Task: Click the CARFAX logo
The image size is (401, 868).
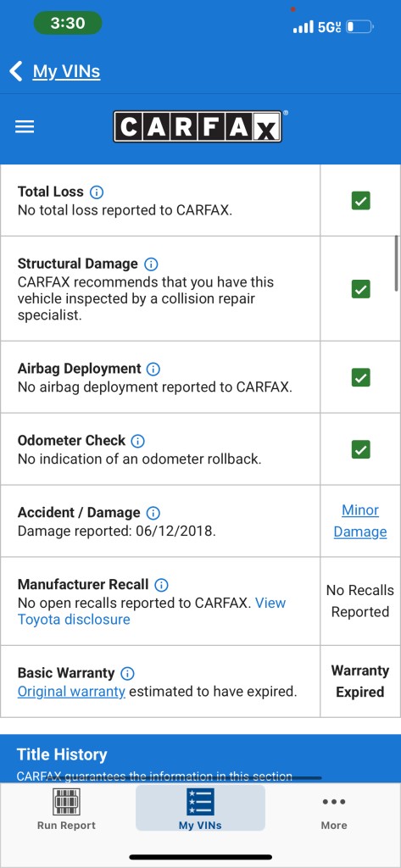Action: click(x=199, y=127)
